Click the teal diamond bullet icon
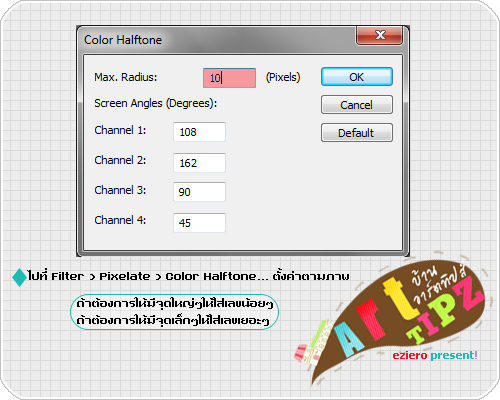Screen dimensions: 500x400 pos(19,277)
